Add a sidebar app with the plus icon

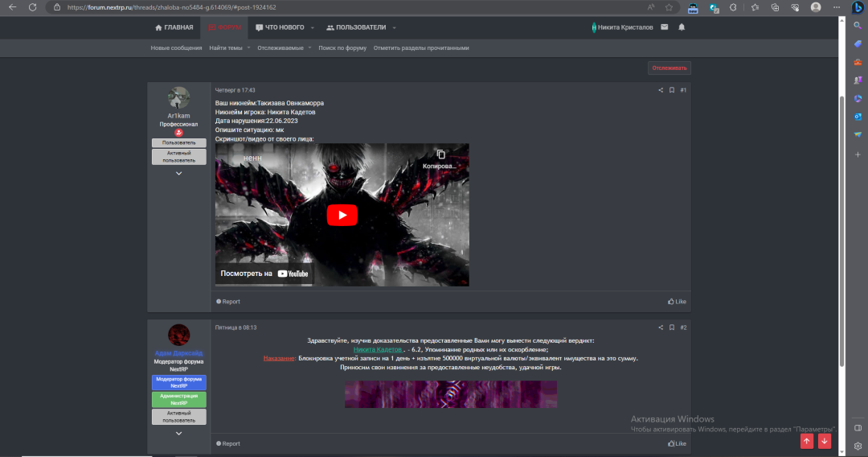coord(858,154)
